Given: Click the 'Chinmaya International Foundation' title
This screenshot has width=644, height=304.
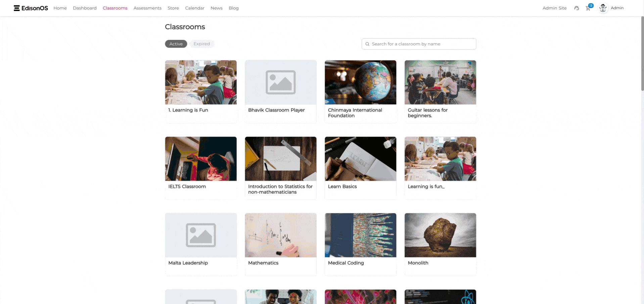Looking at the screenshot, I should click(x=355, y=113).
